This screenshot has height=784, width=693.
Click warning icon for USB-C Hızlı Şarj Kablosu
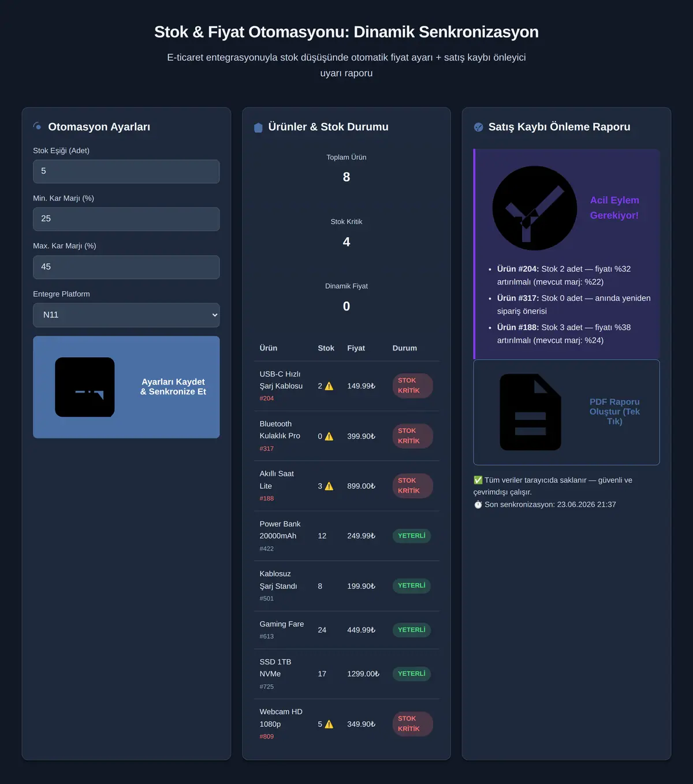click(x=329, y=386)
